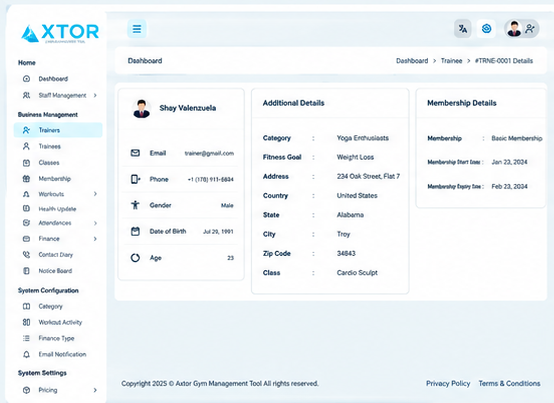Click the Axtor logo
Screen dimensions: 554x403
pos(60,33)
